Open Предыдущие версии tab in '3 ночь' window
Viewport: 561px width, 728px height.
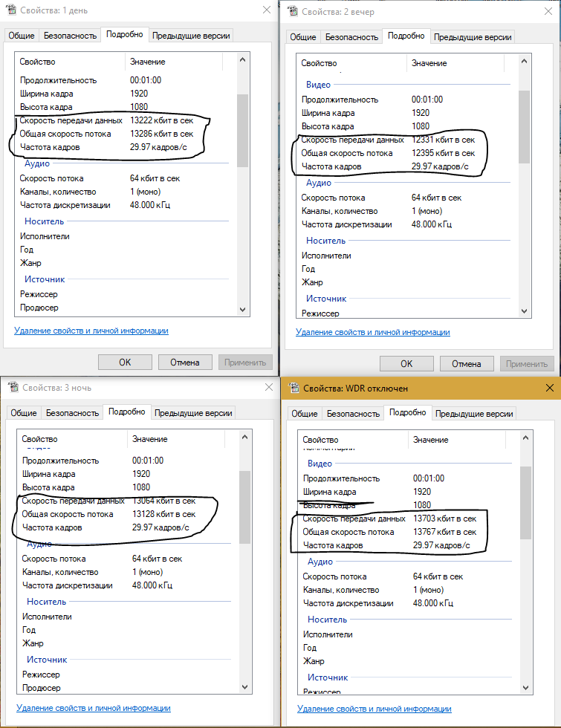click(193, 413)
